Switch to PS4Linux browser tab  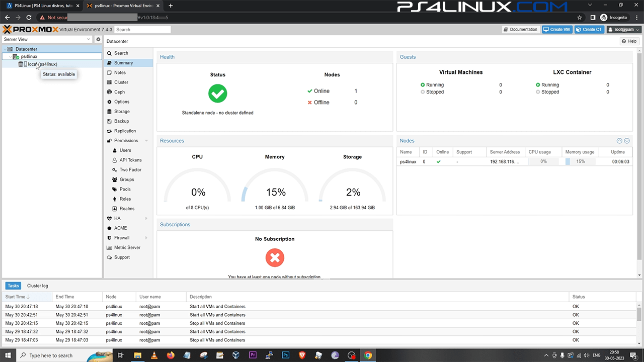[44, 6]
